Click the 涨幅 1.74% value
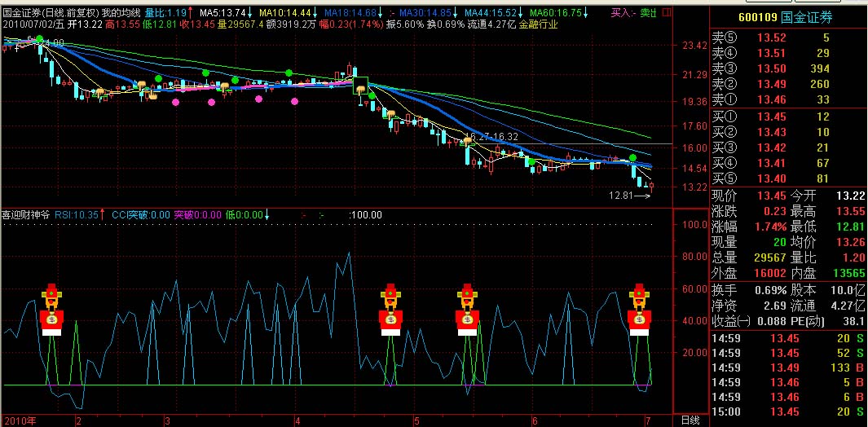The image size is (868, 427). click(x=770, y=227)
